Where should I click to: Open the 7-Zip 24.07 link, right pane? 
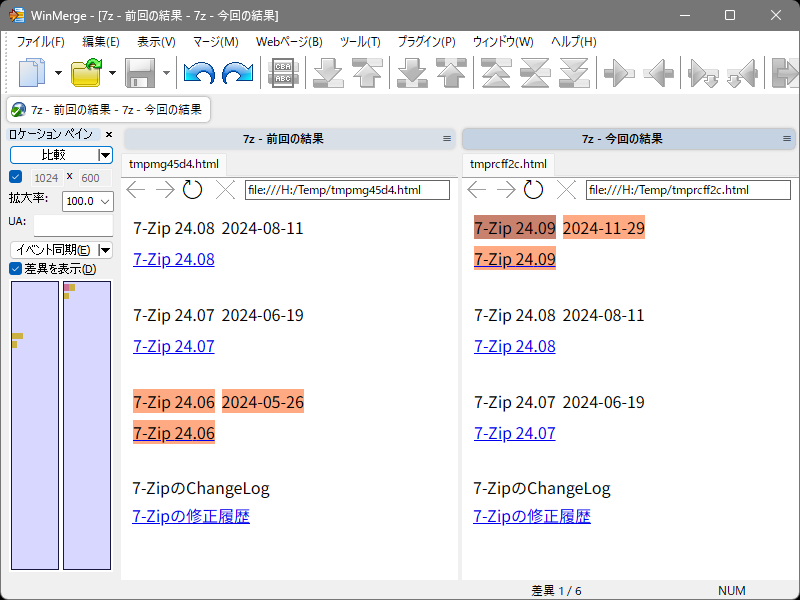[x=514, y=433]
